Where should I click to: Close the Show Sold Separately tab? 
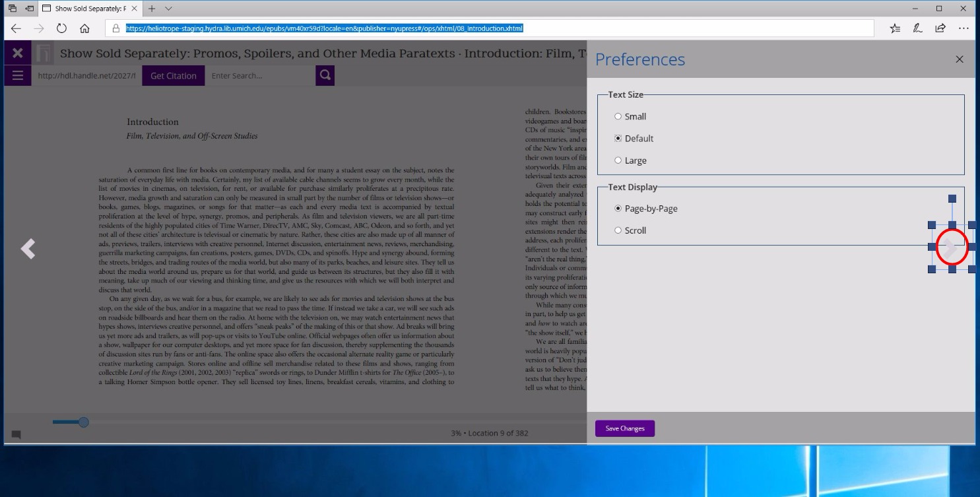pos(135,9)
